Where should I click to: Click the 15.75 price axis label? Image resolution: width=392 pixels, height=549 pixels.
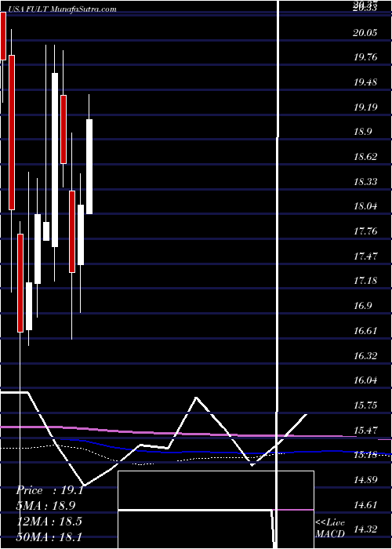pyautogui.click(x=365, y=405)
